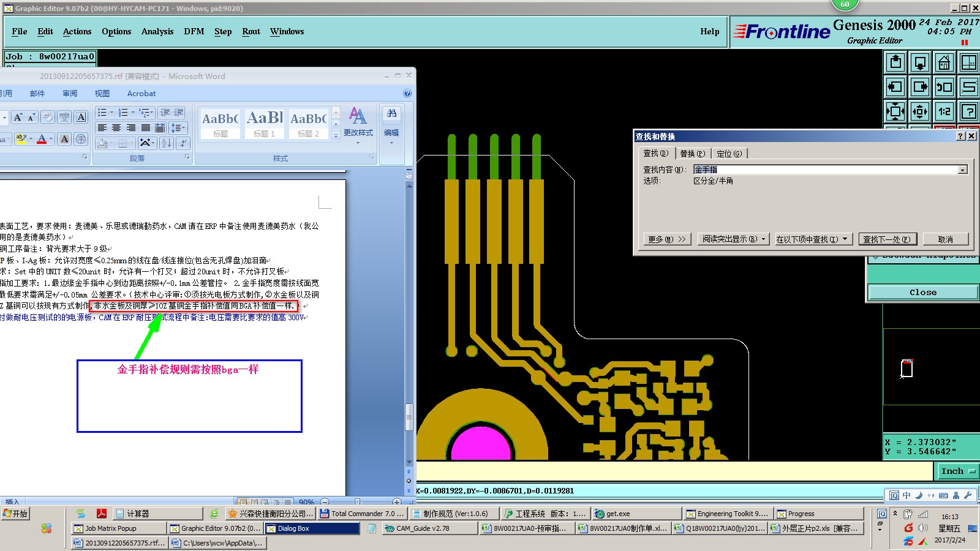Click the sort A-Z icon in Word

[x=167, y=143]
